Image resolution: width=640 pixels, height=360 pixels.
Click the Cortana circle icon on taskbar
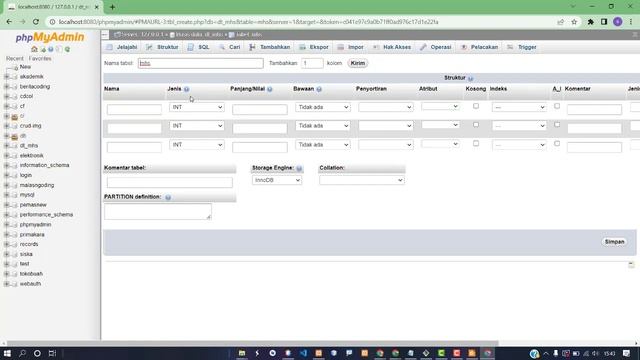(37, 353)
